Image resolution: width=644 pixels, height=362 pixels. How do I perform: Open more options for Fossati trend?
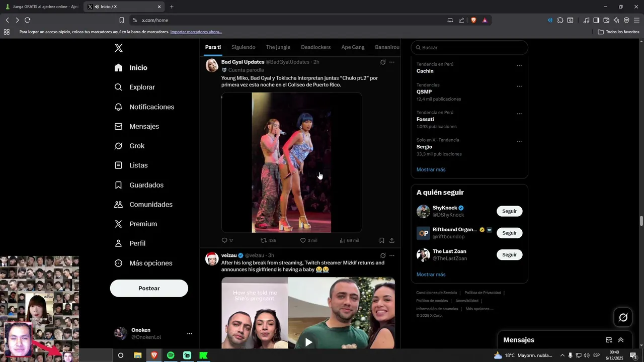point(519,114)
